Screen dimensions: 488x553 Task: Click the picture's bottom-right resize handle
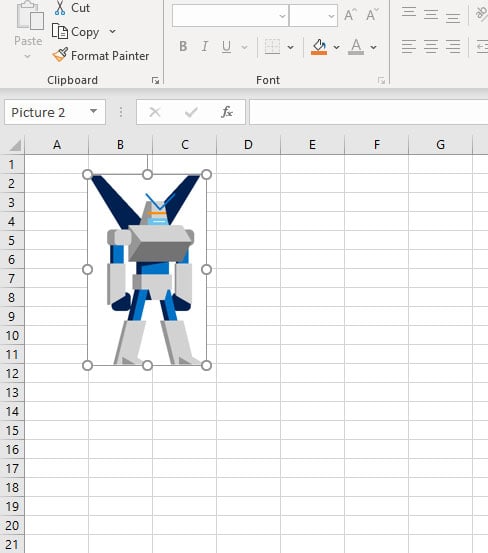pos(207,365)
